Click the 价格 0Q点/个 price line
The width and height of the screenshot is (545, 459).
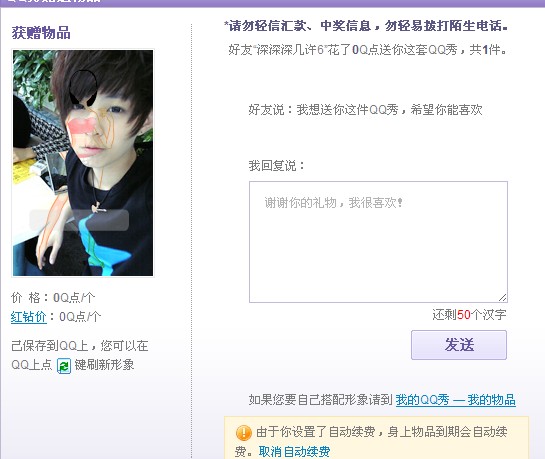coord(53,298)
